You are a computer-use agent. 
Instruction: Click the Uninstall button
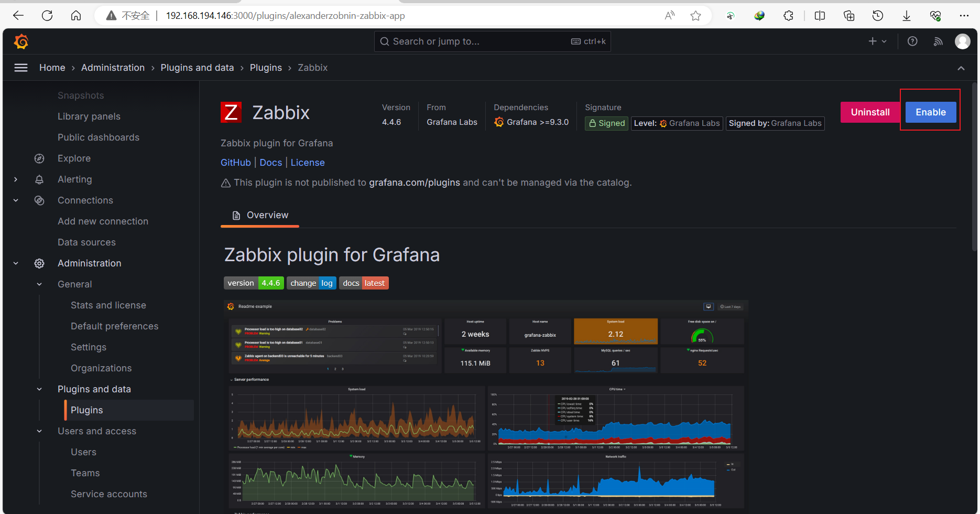coord(870,112)
